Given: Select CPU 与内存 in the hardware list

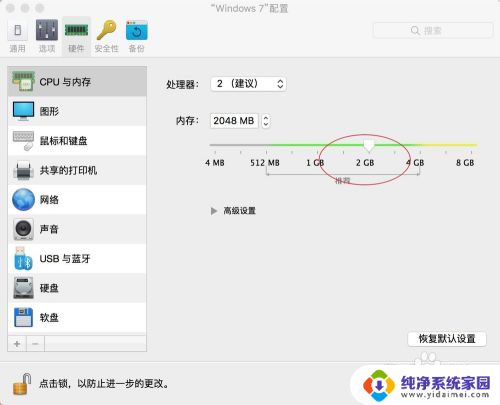Looking at the screenshot, I should click(x=77, y=82).
